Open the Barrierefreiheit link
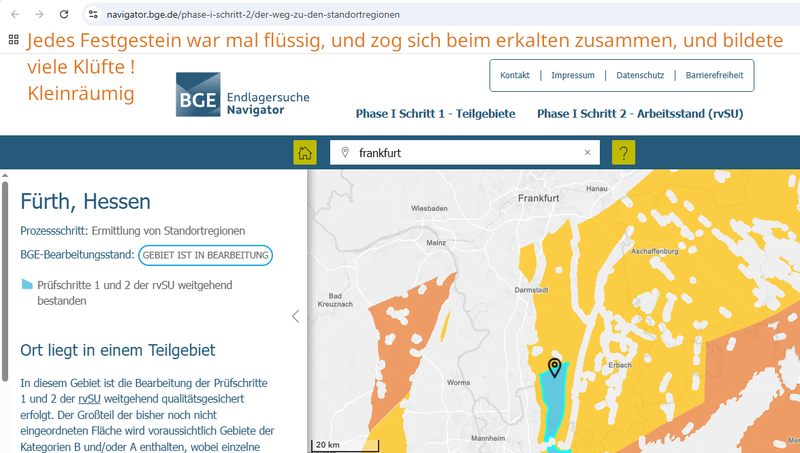800x453 pixels. [715, 76]
